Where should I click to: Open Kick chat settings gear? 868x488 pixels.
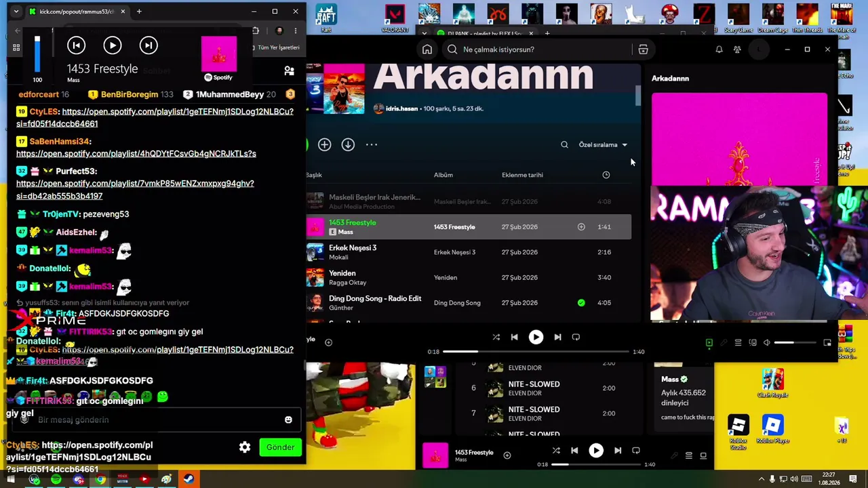[245, 447]
